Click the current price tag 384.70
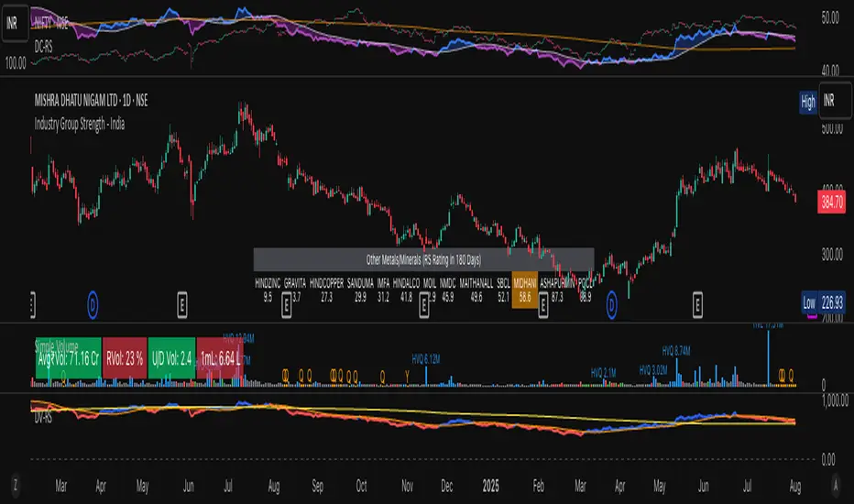Image resolution: width=854 pixels, height=504 pixels. 832,203
